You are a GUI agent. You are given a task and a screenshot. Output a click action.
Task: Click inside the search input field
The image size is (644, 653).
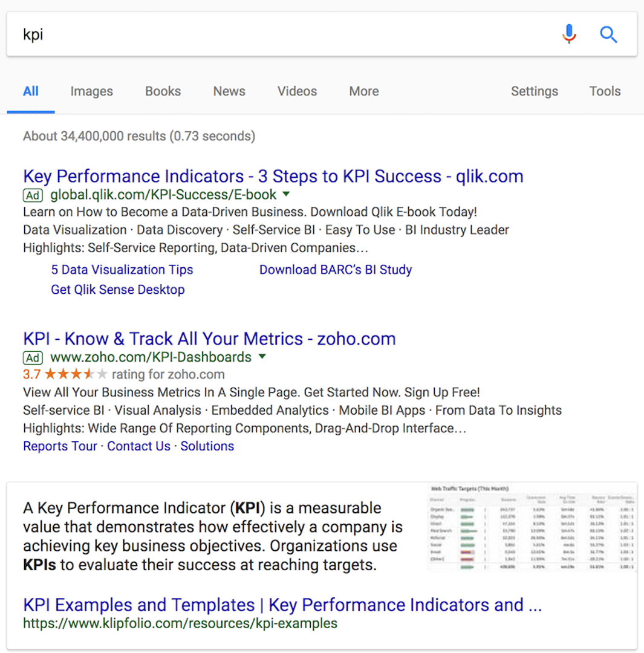pyautogui.click(x=242, y=34)
